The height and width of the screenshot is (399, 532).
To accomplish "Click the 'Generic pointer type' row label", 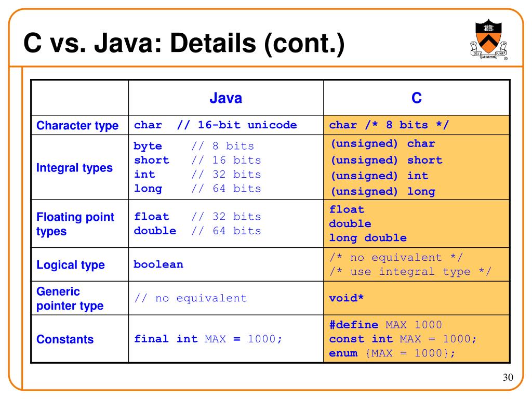I will [70, 299].
